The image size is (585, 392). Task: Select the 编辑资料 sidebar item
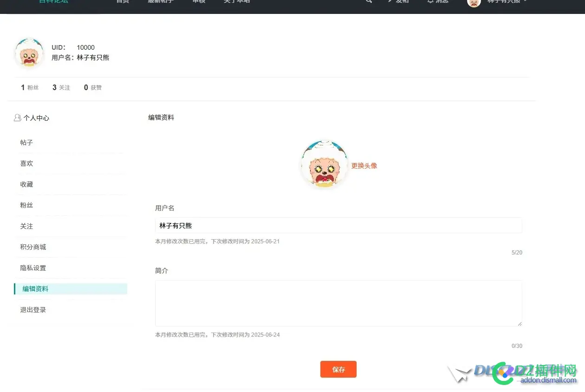[x=71, y=289]
